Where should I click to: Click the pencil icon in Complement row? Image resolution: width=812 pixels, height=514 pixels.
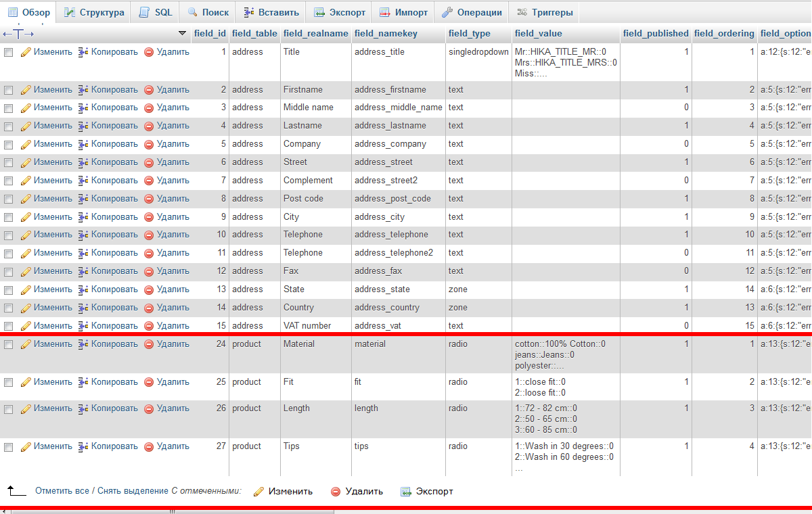pos(26,181)
